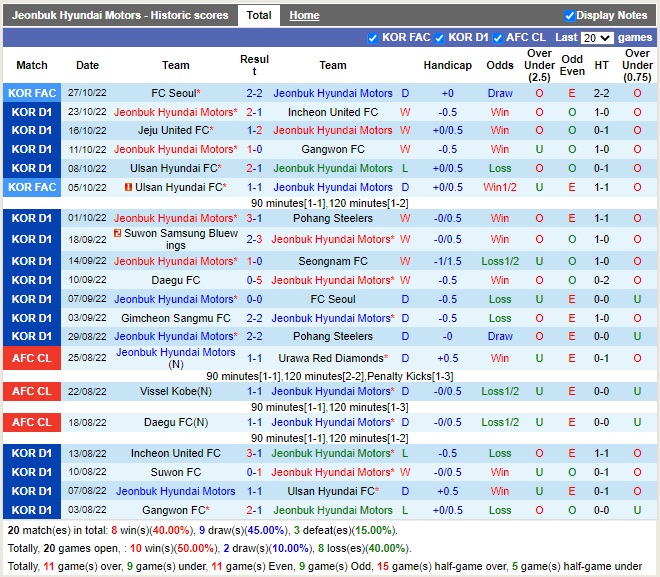This screenshot has width=660, height=577.
Task: Click red card icon beside Ulsan Hyundai FC
Action: tap(129, 187)
